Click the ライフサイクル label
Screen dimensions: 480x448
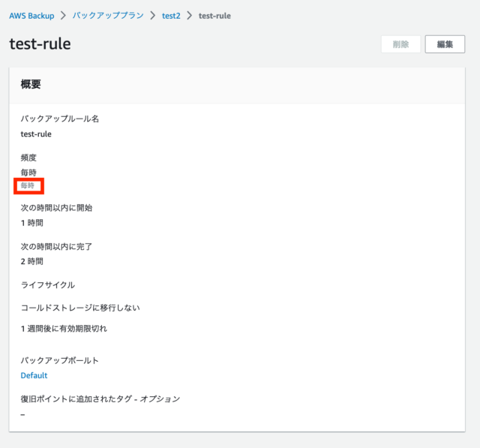(48, 285)
